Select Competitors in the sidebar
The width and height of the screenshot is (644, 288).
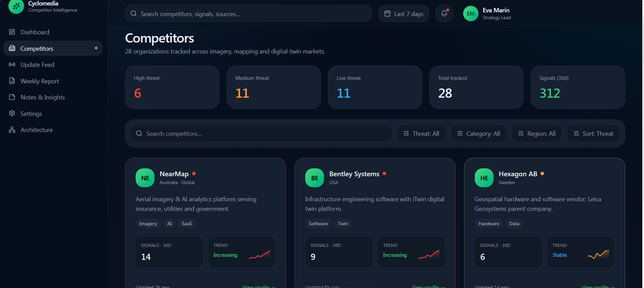tap(53, 48)
